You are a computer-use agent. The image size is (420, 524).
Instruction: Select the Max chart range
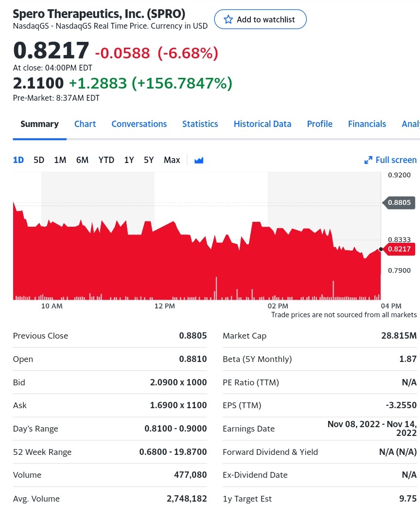click(172, 160)
